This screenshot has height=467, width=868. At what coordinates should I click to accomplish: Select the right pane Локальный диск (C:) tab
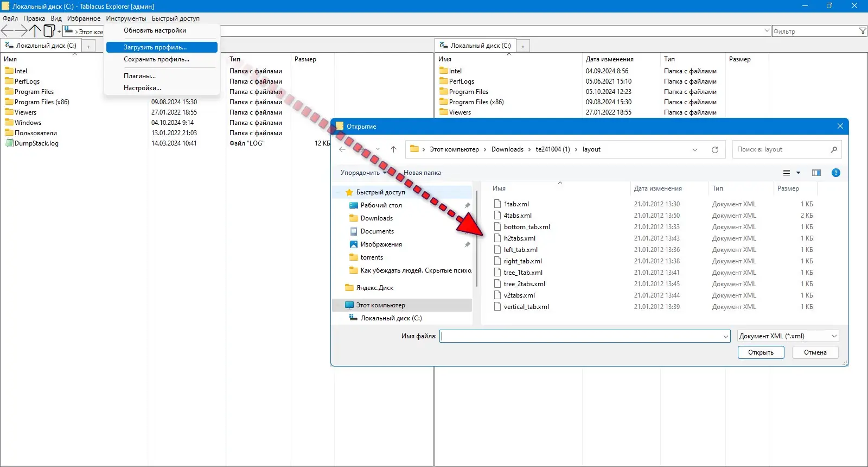point(476,46)
